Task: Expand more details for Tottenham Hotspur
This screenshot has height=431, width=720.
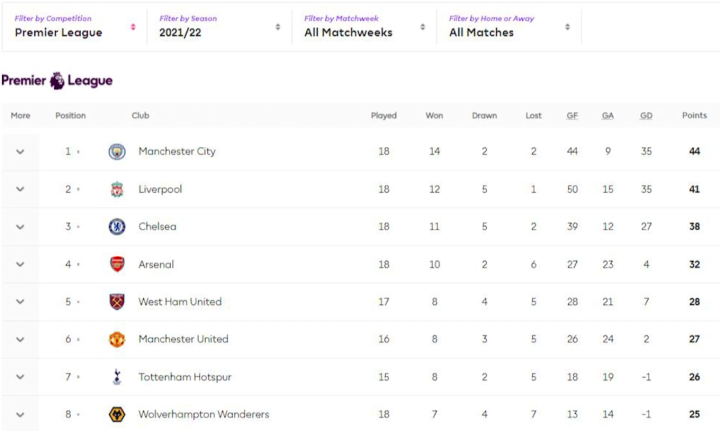Action: point(20,377)
